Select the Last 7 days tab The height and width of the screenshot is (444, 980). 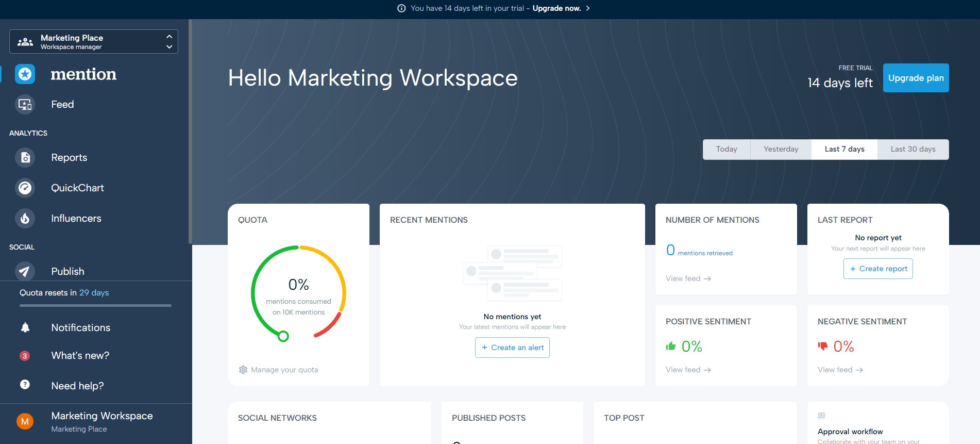point(844,149)
